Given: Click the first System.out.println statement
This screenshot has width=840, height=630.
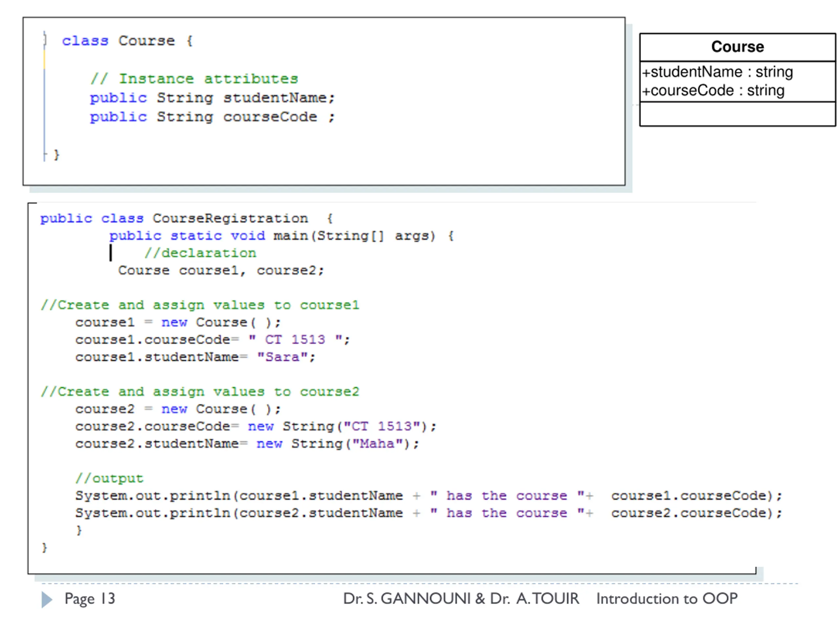Looking at the screenshot, I should pyautogui.click(x=429, y=495).
